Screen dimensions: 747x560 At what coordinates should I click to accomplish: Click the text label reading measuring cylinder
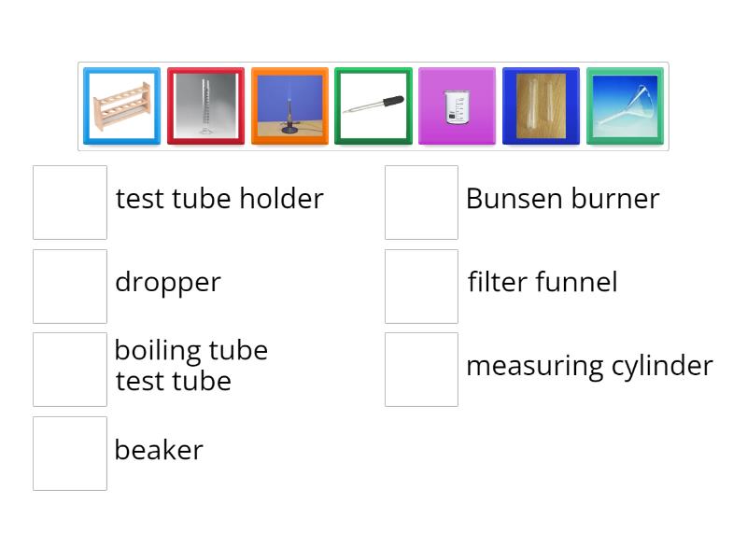(x=589, y=367)
